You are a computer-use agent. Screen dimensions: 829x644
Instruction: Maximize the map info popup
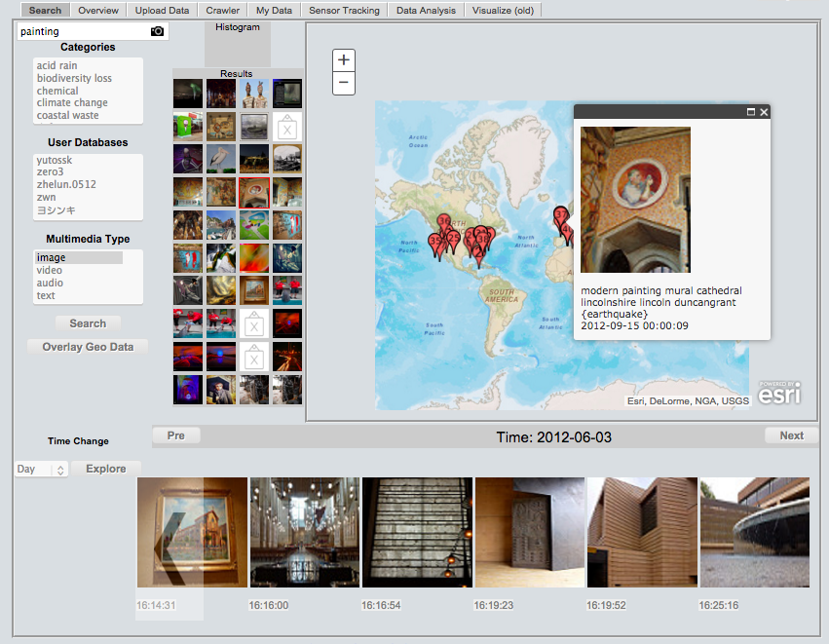[x=751, y=112]
